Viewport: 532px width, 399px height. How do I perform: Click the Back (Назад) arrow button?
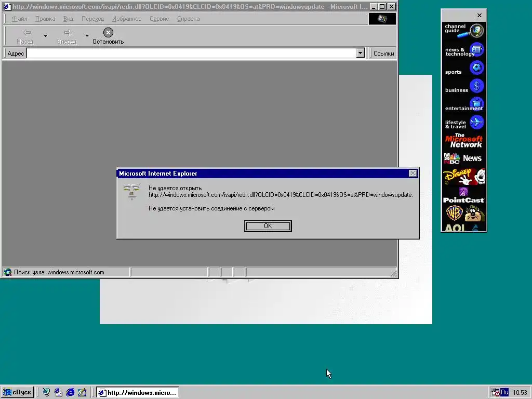[25, 36]
